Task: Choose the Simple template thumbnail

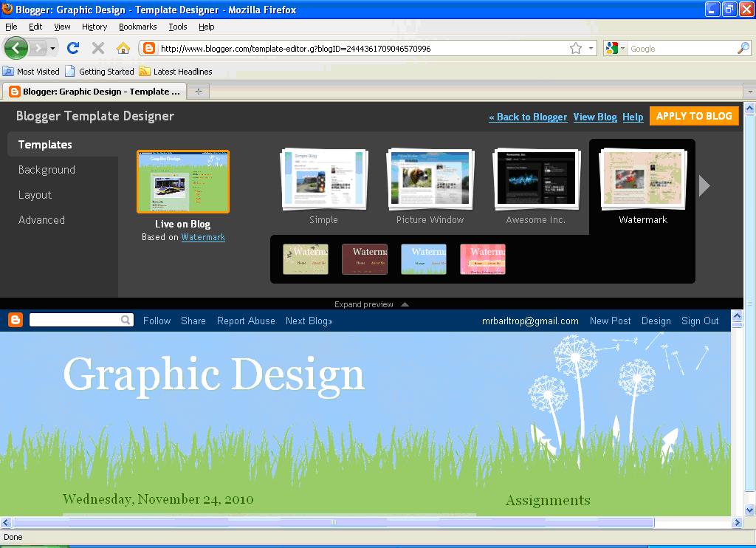Action: 323,179
